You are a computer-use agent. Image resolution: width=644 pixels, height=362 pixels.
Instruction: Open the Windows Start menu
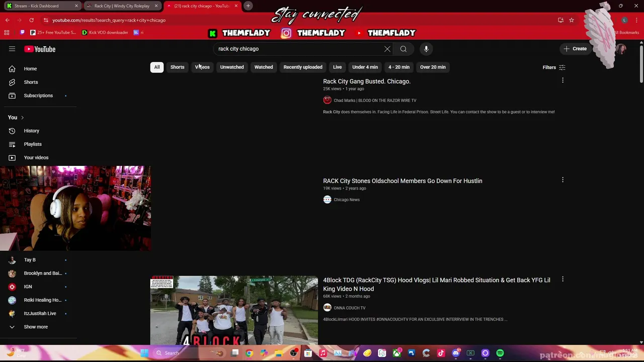144,353
